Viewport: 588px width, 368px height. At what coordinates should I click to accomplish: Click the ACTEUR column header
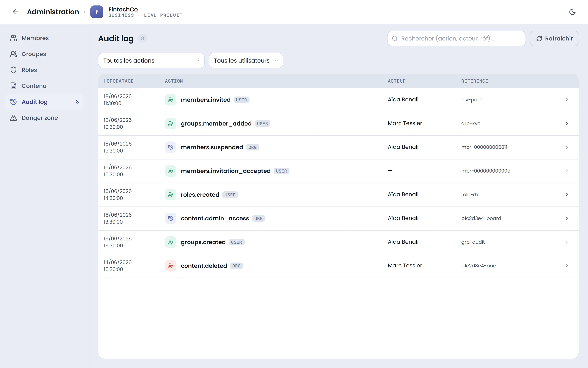[396, 81]
